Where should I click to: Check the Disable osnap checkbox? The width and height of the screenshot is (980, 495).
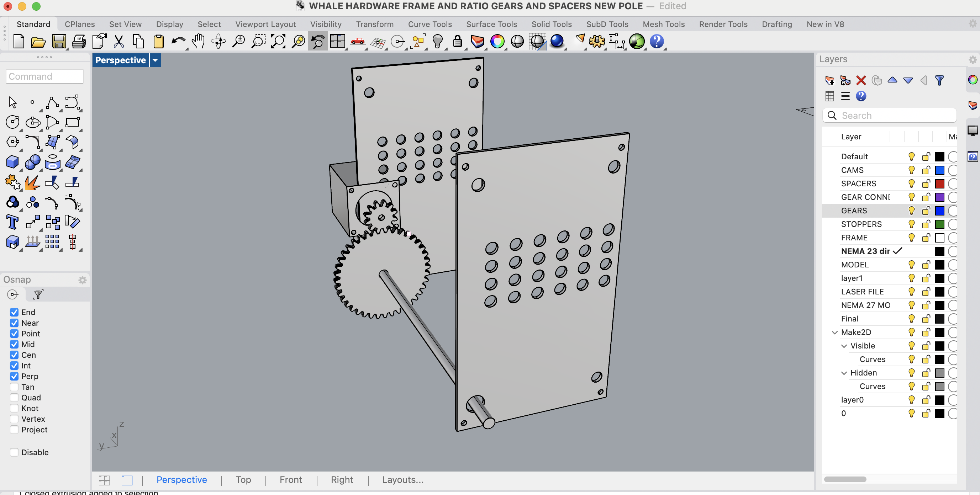click(x=14, y=452)
